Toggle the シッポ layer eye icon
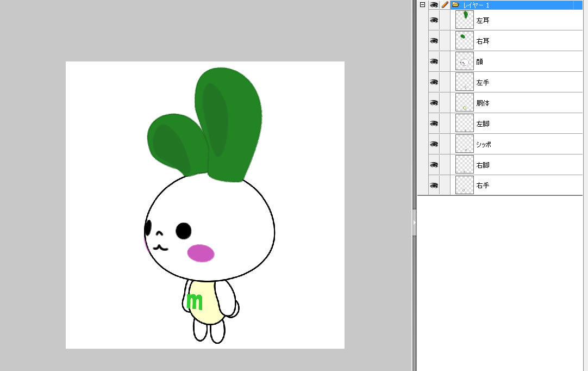The width and height of the screenshot is (588, 371). tap(434, 144)
